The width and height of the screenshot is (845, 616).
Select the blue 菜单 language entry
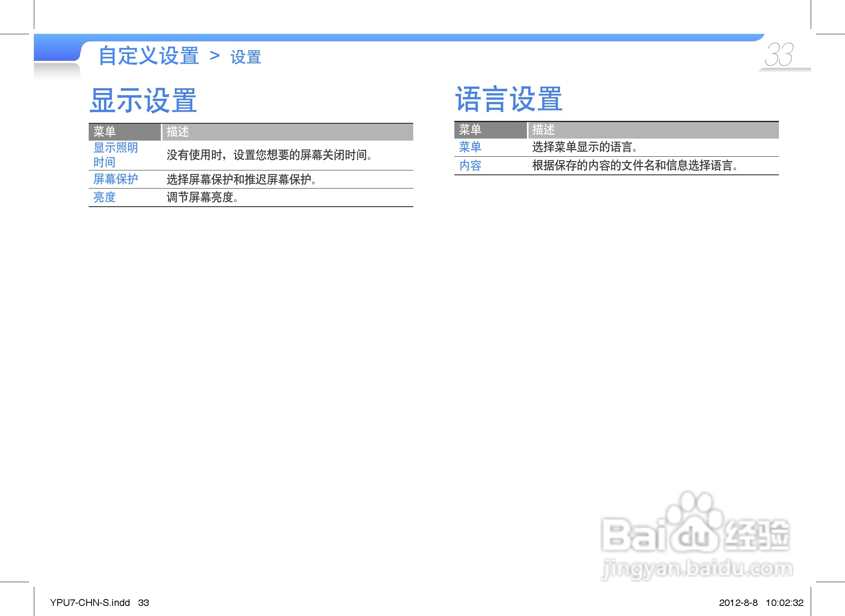[x=470, y=147]
